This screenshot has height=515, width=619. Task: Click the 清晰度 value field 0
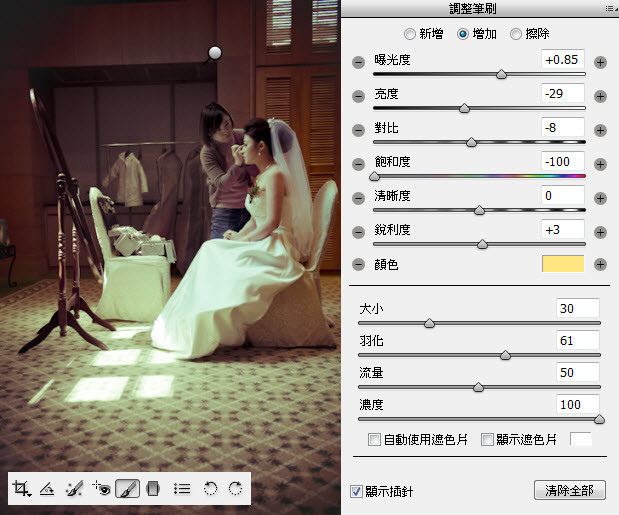[563, 195]
